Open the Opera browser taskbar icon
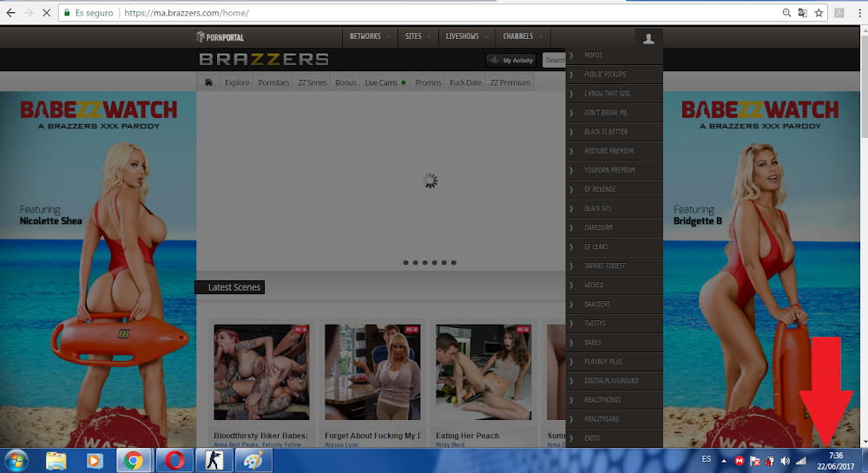This screenshot has width=868, height=473. (175, 460)
